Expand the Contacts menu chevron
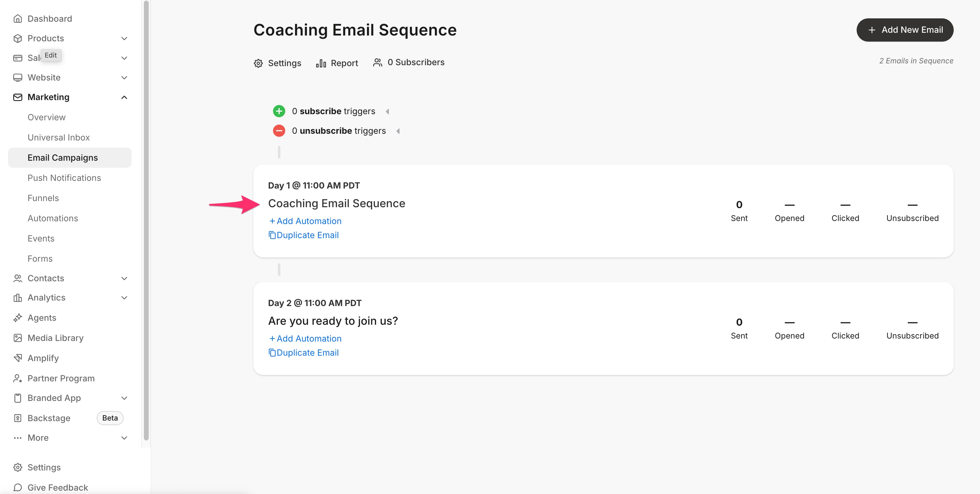The height and width of the screenshot is (494, 980). pos(124,279)
